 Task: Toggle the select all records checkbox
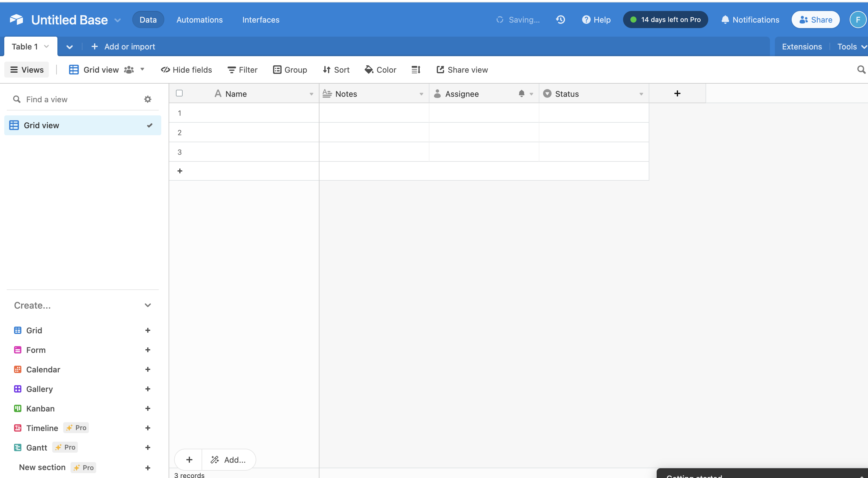179,93
